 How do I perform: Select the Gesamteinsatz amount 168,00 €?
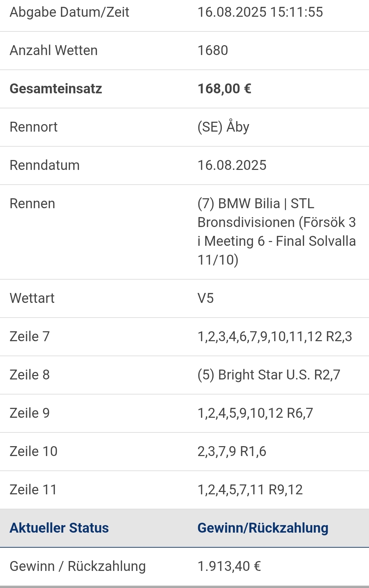coord(224,89)
